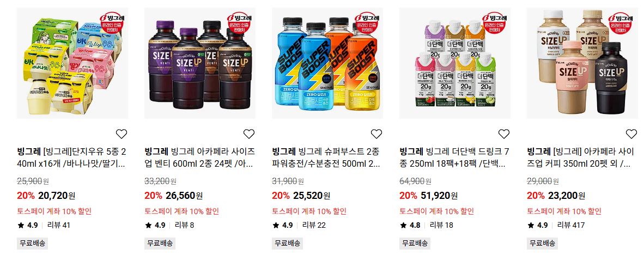Click 무료배송 badge under Super Boost product
The height and width of the screenshot is (267, 644).
coord(288,243)
